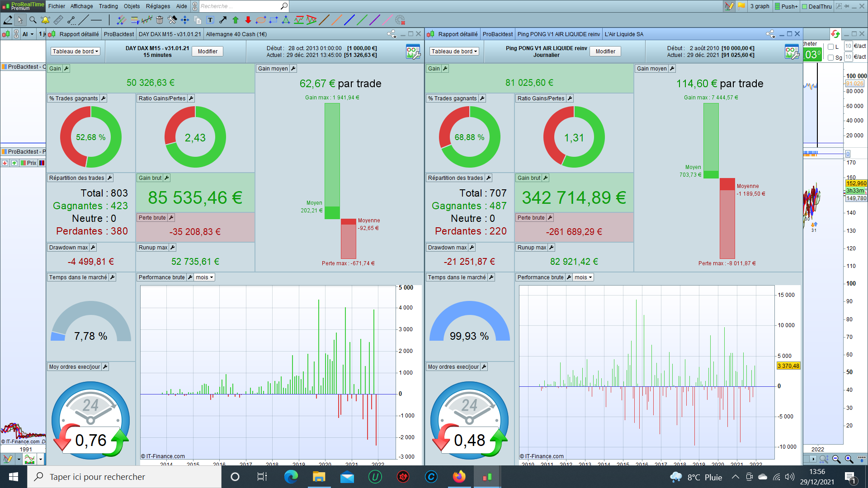Select the blue line color tool
Screen dimensions: 868x488
tap(349, 20)
